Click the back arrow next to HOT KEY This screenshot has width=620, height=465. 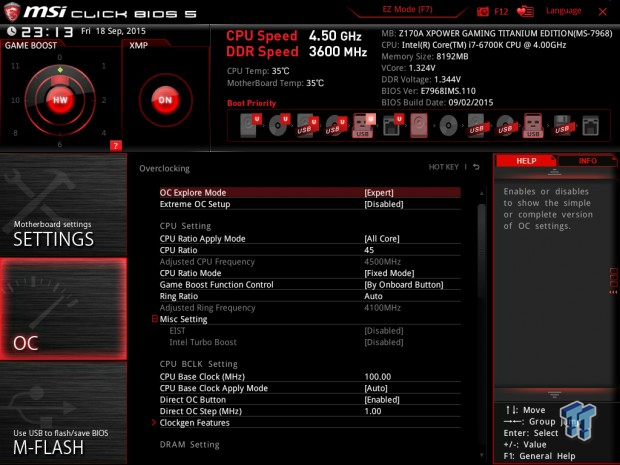coord(476,167)
